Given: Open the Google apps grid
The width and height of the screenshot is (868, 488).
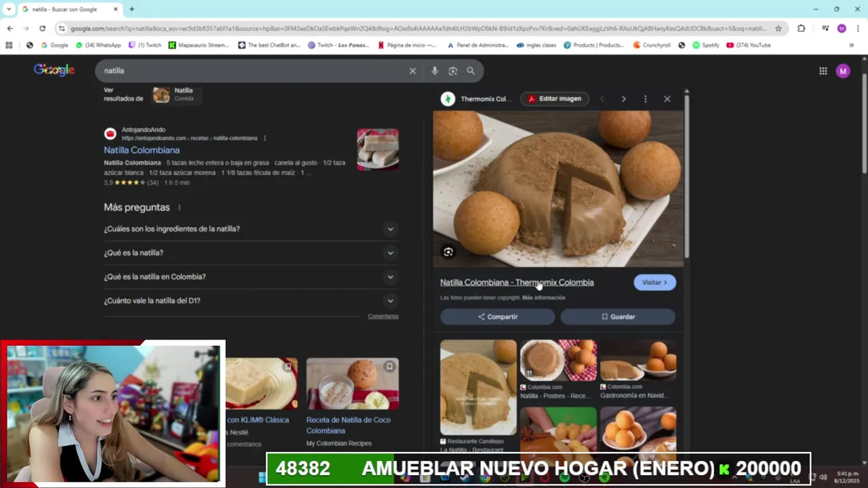Looking at the screenshot, I should coord(823,70).
